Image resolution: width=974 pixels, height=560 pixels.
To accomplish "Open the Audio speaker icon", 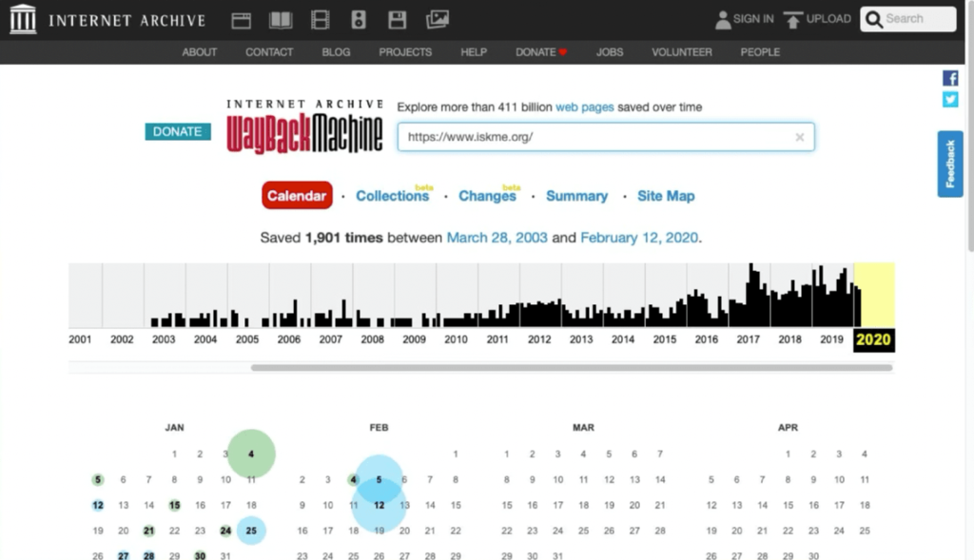I will tap(359, 19).
